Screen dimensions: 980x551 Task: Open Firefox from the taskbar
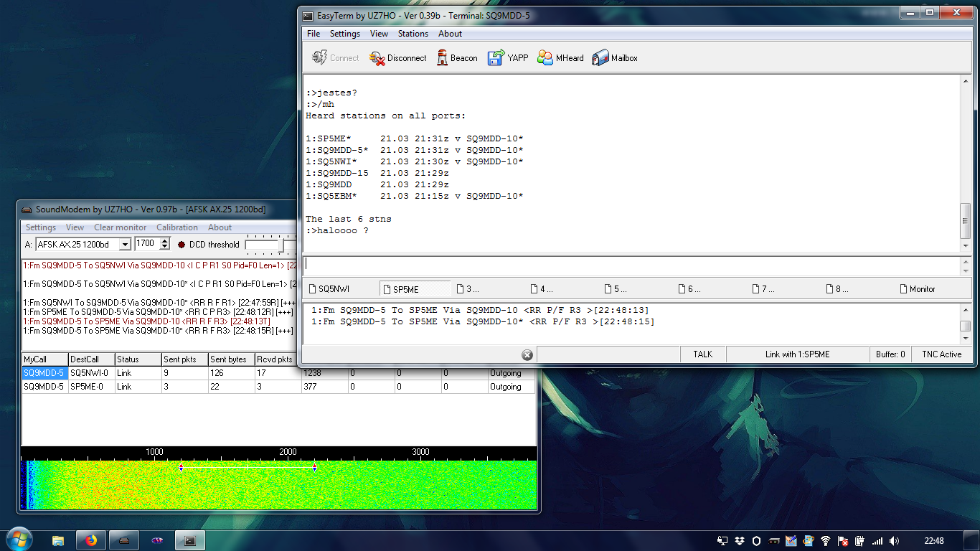pos(91,540)
